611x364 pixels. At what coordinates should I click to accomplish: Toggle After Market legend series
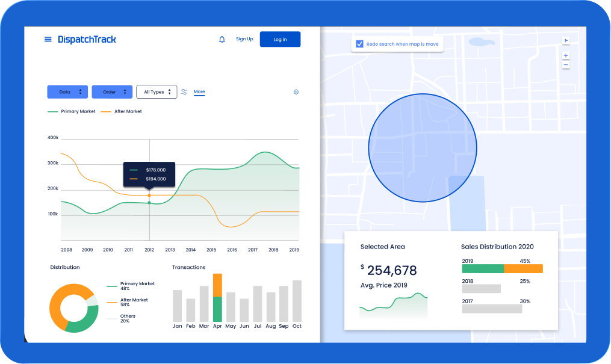(x=121, y=111)
